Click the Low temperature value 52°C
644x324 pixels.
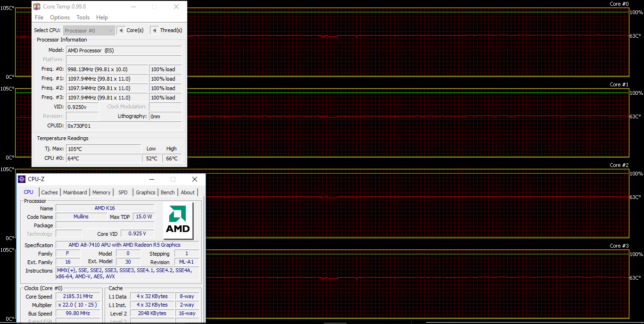point(151,158)
